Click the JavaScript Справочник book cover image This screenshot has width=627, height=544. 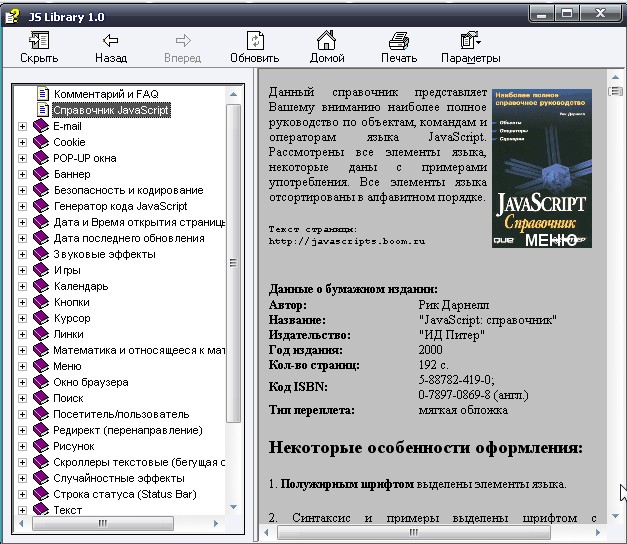click(x=541, y=168)
